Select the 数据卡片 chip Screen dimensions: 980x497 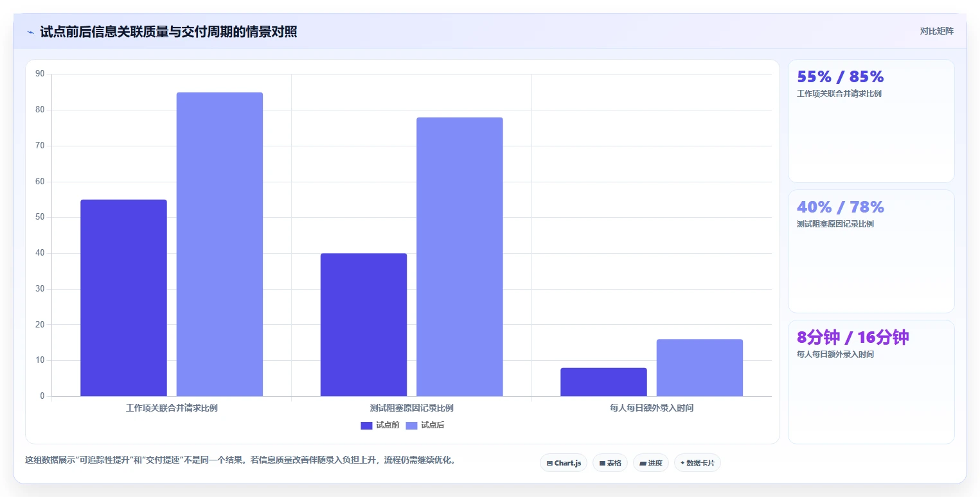point(697,463)
